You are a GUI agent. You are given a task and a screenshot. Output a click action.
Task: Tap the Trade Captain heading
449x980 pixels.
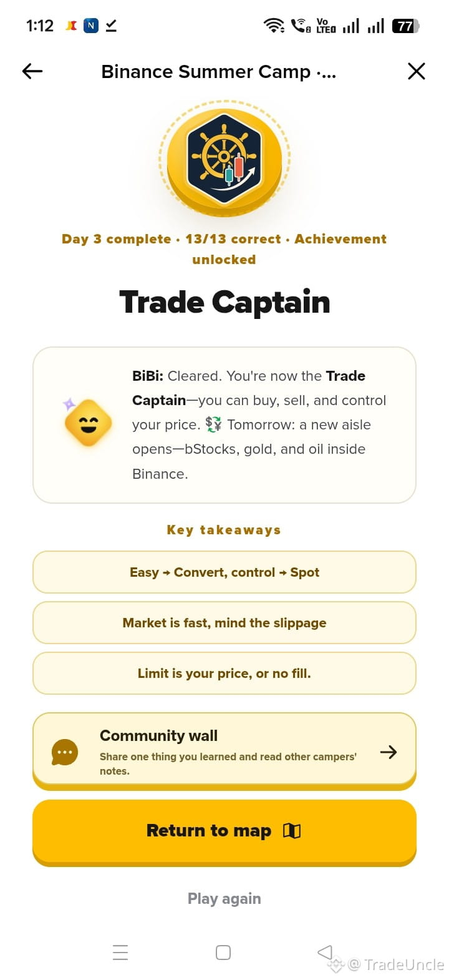point(224,302)
